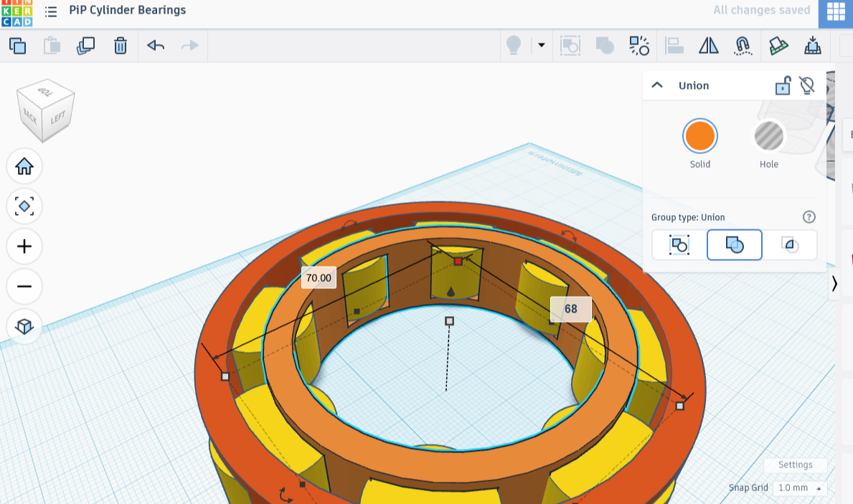The width and height of the screenshot is (853, 504).
Task: Click the Copy toolbar icon
Action: point(17,46)
